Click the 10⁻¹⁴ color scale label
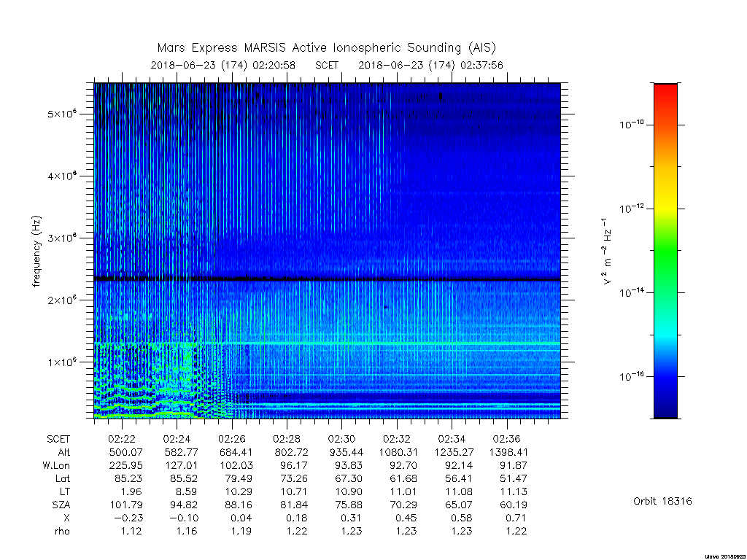The image size is (747, 560). [631, 293]
